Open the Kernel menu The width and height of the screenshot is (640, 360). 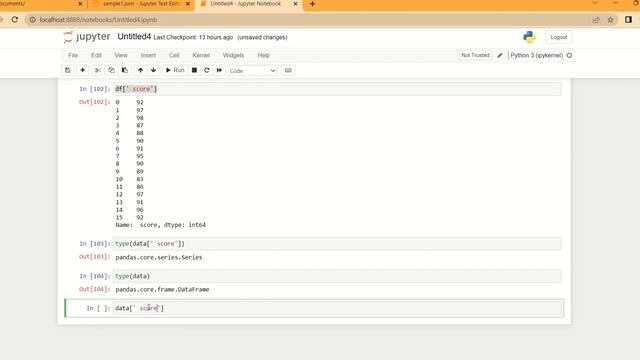pyautogui.click(x=201, y=55)
